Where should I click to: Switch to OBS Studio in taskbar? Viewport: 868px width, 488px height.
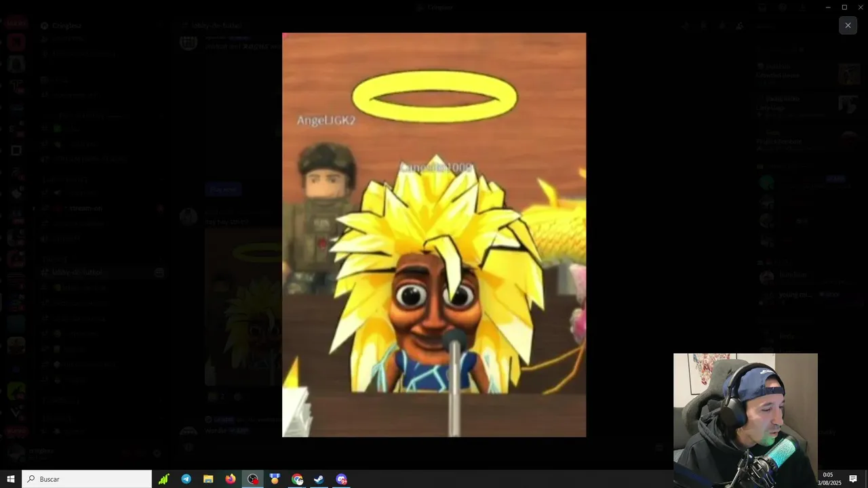click(x=253, y=479)
